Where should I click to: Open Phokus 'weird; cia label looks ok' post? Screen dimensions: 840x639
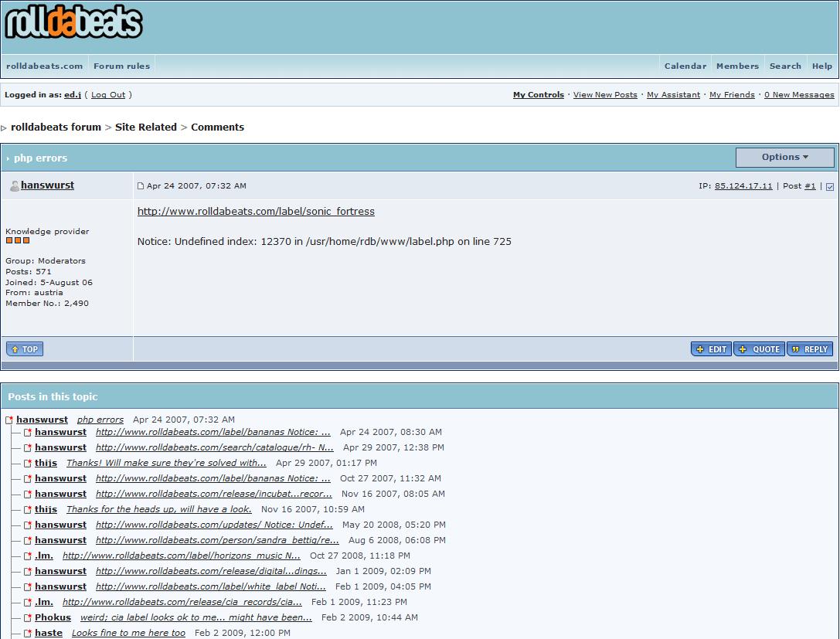coord(196,617)
